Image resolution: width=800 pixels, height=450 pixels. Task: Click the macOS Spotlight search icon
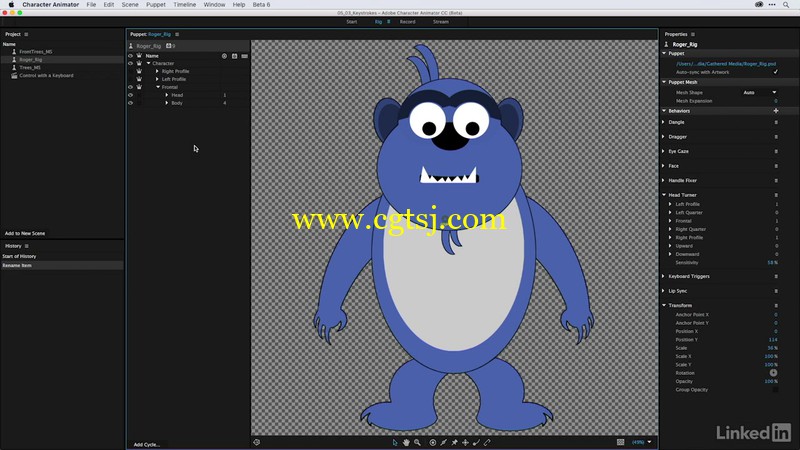[786, 5]
